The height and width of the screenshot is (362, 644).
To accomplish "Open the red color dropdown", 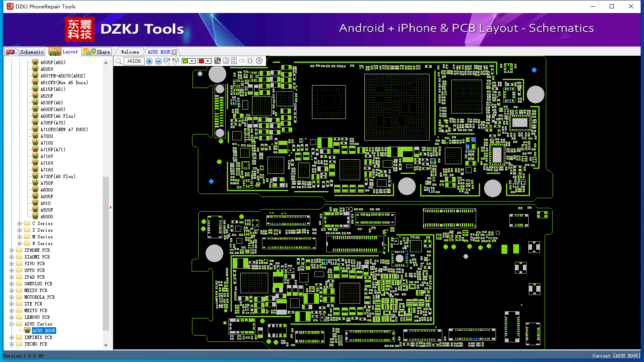I will click(x=208, y=61).
